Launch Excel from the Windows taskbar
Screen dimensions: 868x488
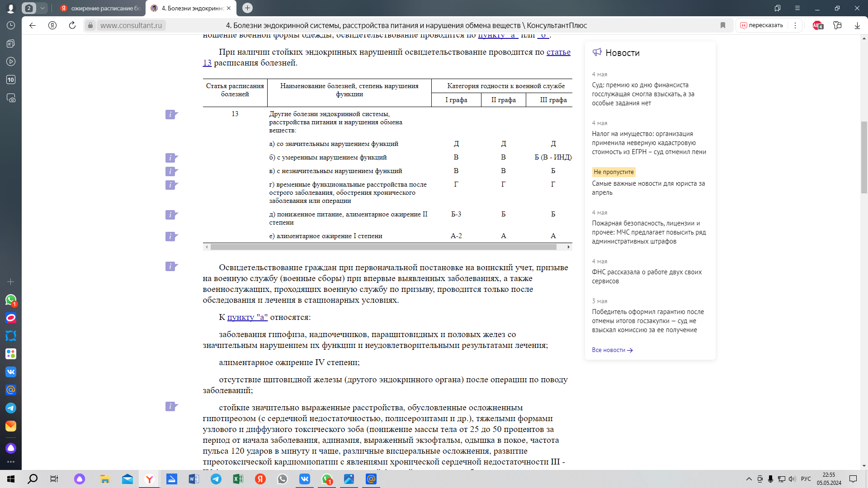coord(238,479)
